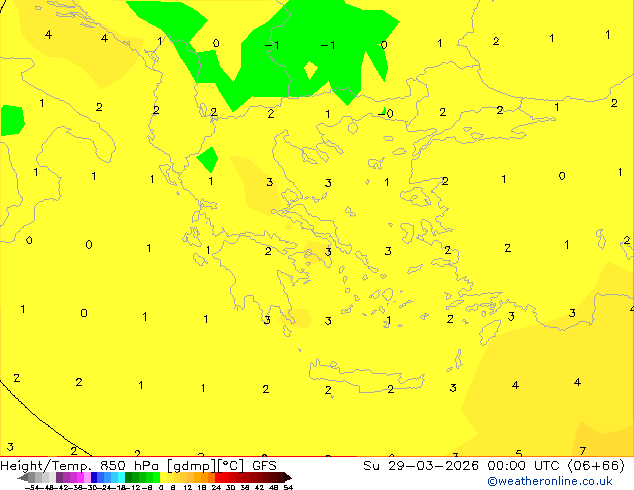Click the weatheronline.co.uk copyright link
The width and height of the screenshot is (634, 490).
[550, 481]
